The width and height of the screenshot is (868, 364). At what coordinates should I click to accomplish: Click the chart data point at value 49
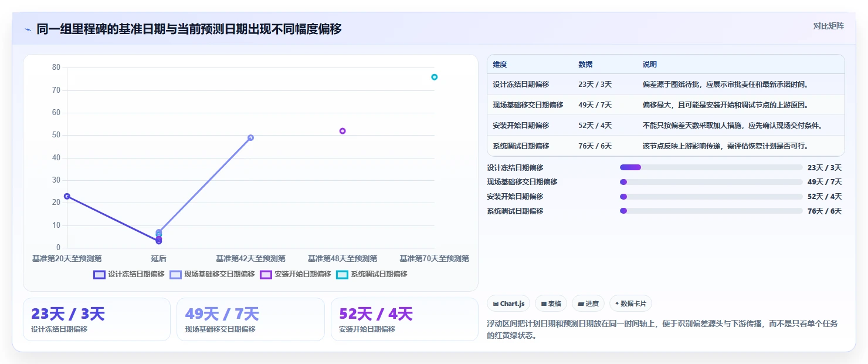tap(250, 138)
